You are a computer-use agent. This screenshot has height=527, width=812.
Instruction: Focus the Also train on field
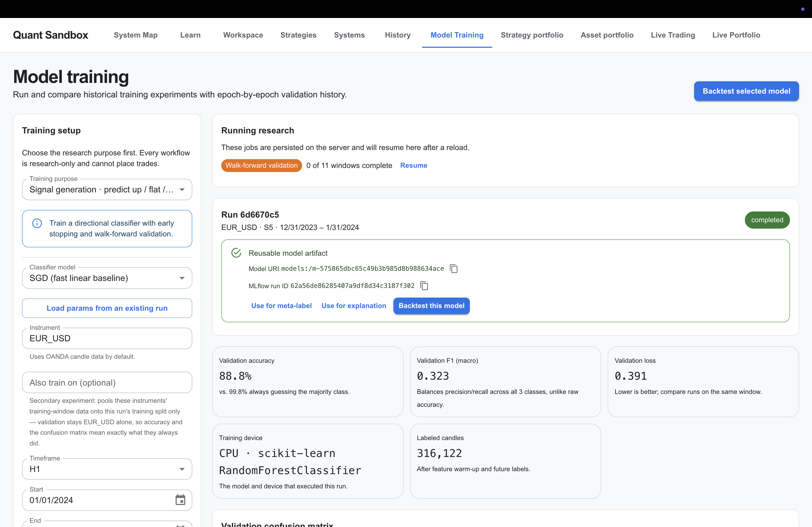coord(107,382)
